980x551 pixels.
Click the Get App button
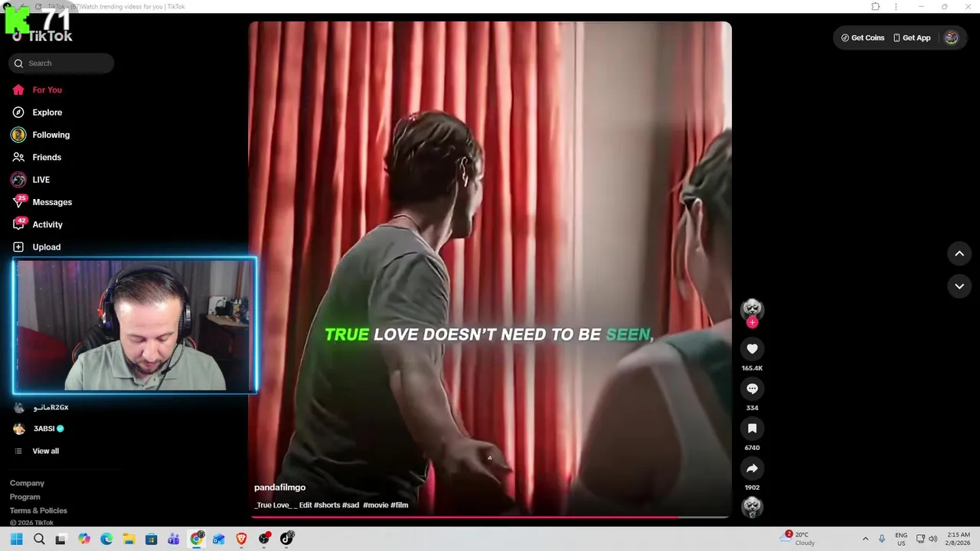pos(912,37)
